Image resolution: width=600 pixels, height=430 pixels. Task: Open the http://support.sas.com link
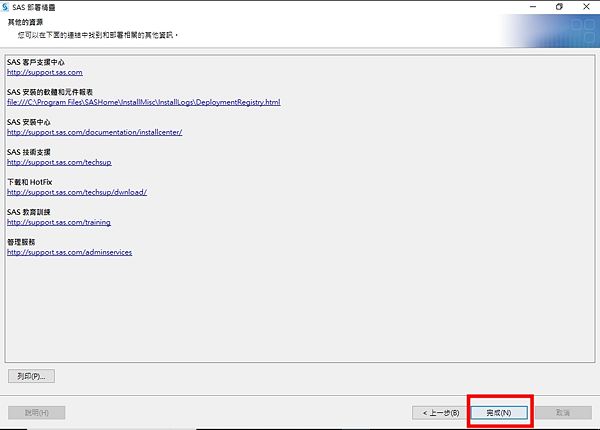[44, 72]
